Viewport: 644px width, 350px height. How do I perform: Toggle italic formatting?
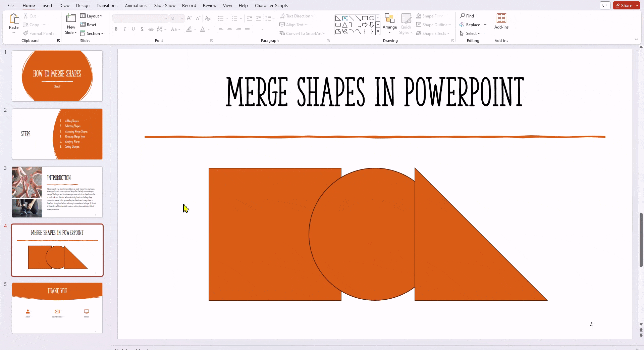click(124, 29)
